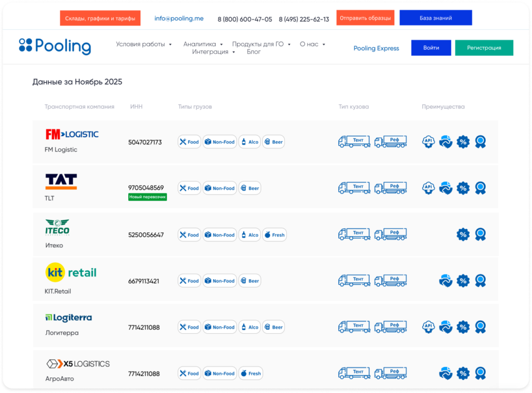
Task: Click the Non-Food tag in KIT.Retail row
Action: [219, 281]
